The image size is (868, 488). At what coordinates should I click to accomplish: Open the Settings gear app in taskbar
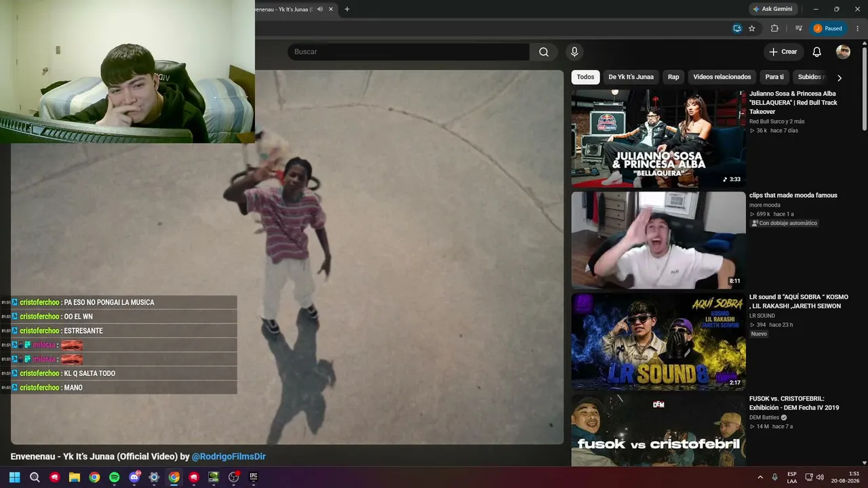(x=154, y=477)
